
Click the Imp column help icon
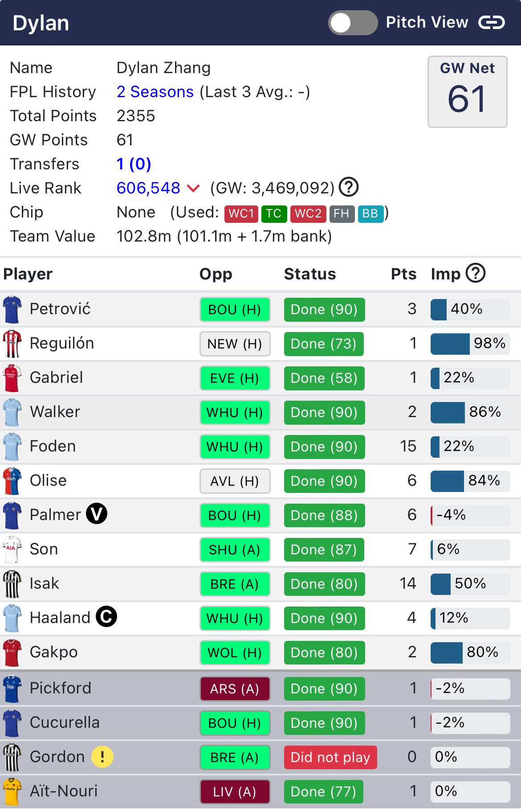click(476, 273)
